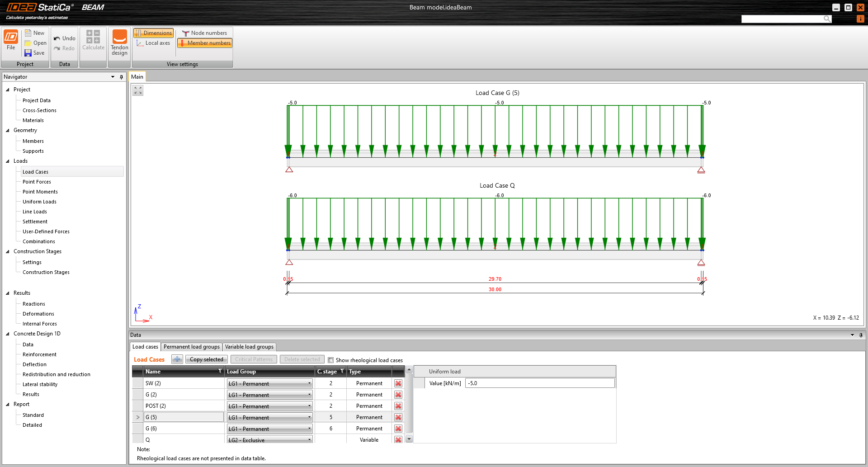Click the Copy selected button
Screen dimensions: 868x467
[206, 359]
